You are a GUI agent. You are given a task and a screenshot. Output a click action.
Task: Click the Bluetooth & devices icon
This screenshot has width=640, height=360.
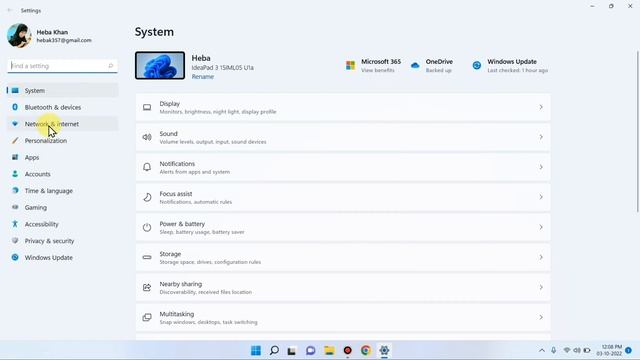[15, 107]
